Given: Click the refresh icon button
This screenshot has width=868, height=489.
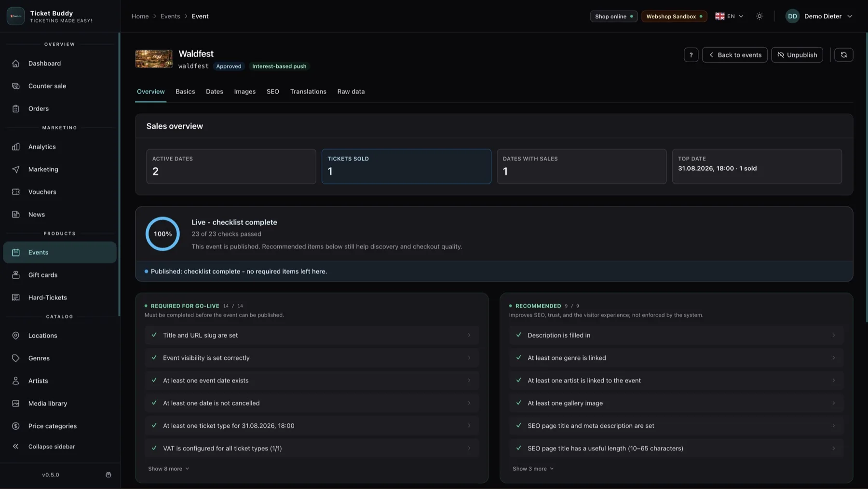Looking at the screenshot, I should pyautogui.click(x=843, y=55).
